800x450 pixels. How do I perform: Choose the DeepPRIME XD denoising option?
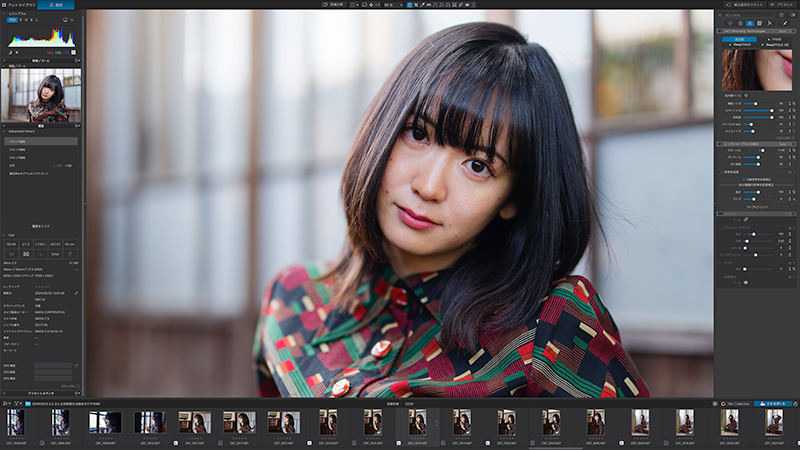tap(775, 45)
